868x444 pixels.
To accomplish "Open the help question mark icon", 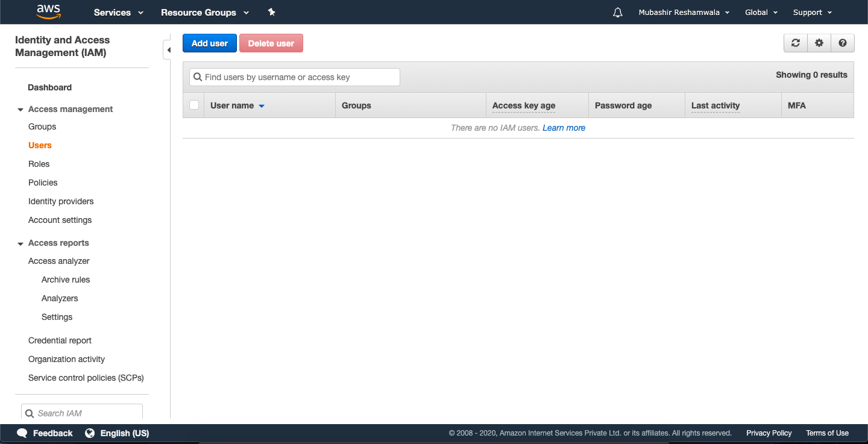I will (843, 43).
